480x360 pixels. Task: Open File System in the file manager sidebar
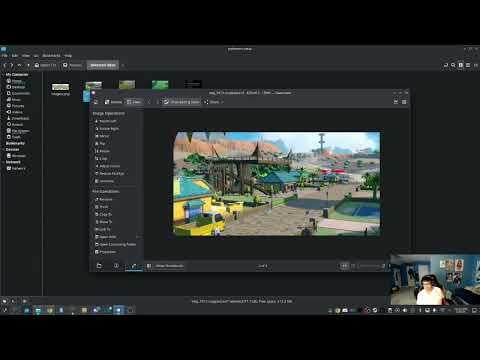point(18,131)
